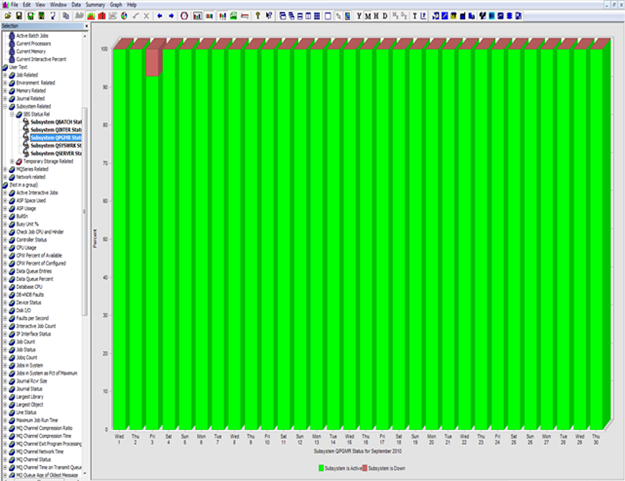
Task: Select Subsystem QSERVER Status tree item
Action: [56, 153]
